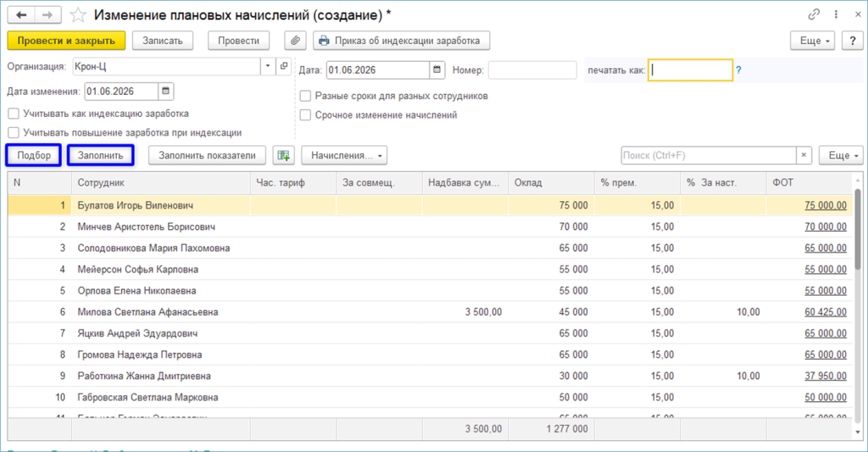The width and height of the screenshot is (868, 452).
Task: Open ФОТ link 60 425,00
Action: (x=826, y=312)
